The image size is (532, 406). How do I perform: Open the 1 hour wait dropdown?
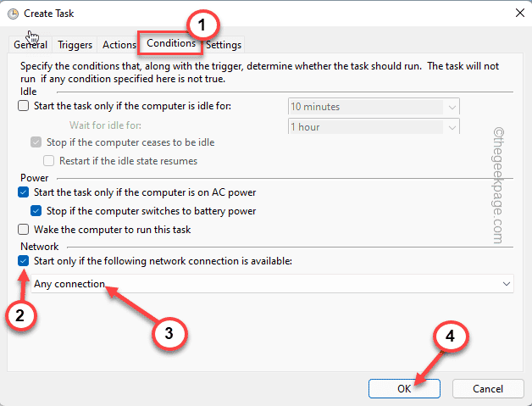tap(452, 127)
